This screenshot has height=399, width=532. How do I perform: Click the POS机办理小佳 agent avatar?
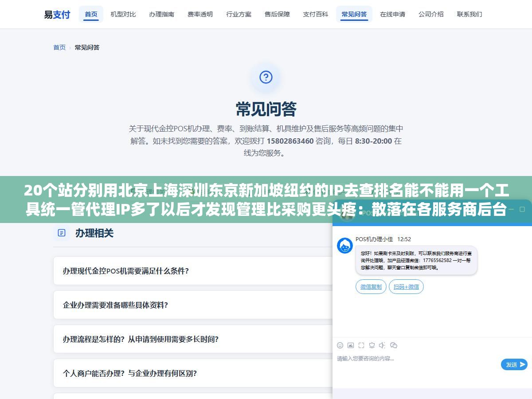(x=345, y=245)
